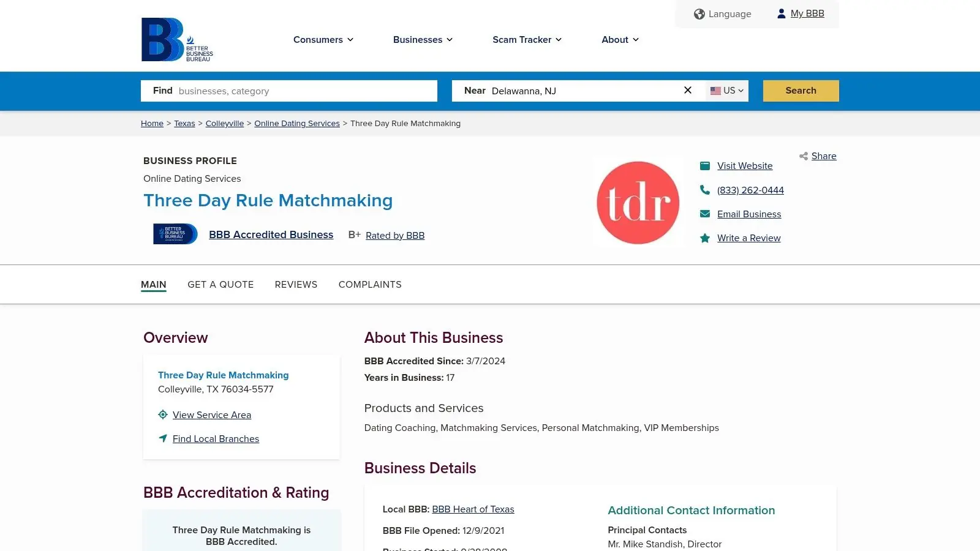Click the globe Language icon

point(699,14)
